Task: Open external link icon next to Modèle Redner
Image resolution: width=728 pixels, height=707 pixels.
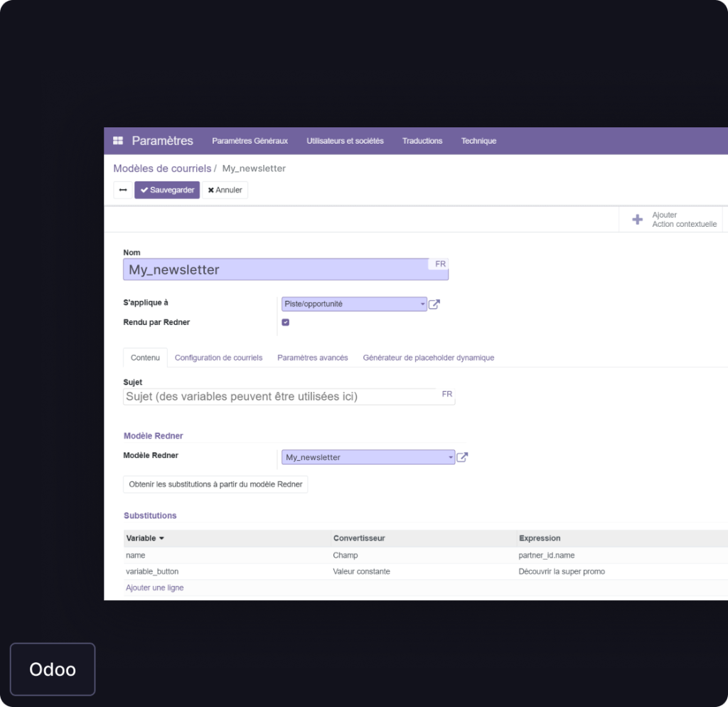Action: tap(462, 457)
